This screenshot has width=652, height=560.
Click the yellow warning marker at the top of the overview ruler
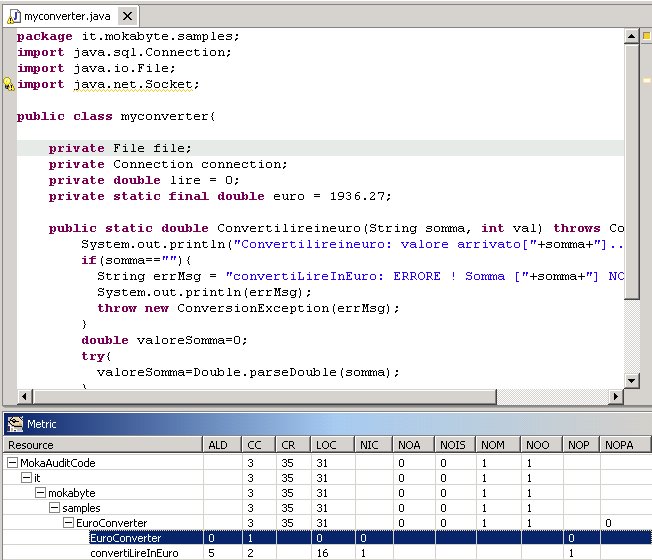pyautogui.click(x=647, y=36)
